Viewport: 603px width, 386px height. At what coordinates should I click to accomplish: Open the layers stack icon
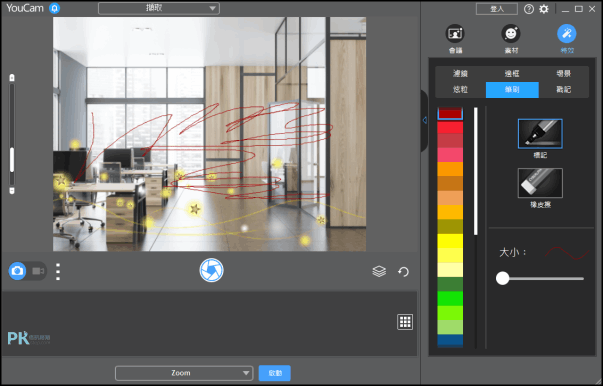[x=379, y=271]
